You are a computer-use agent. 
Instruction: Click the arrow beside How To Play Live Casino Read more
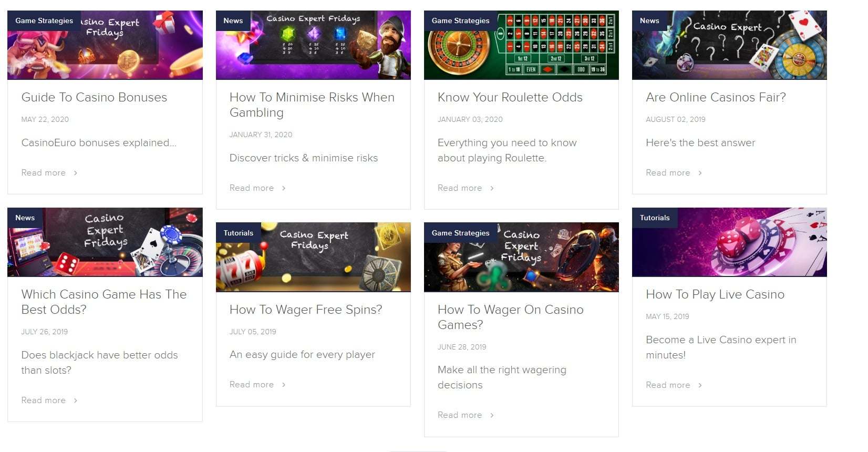700,385
